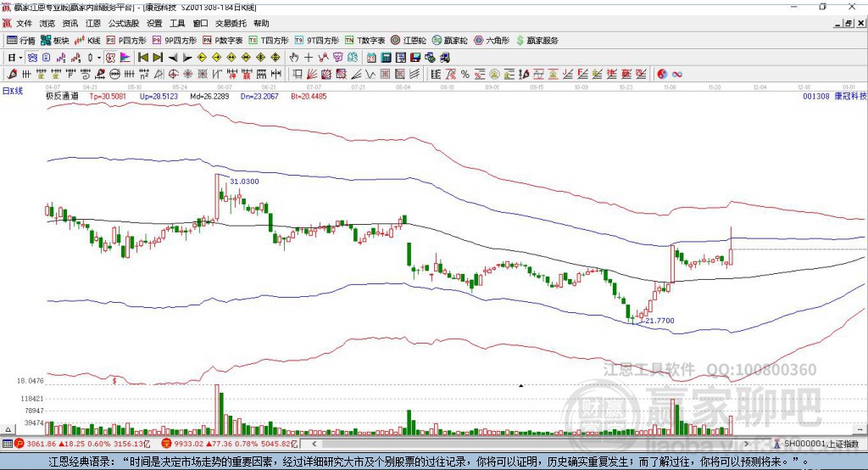Click the 沪 Shanghai index badge
Image resolution: width=868 pixels, height=470 pixels.
coord(19,444)
